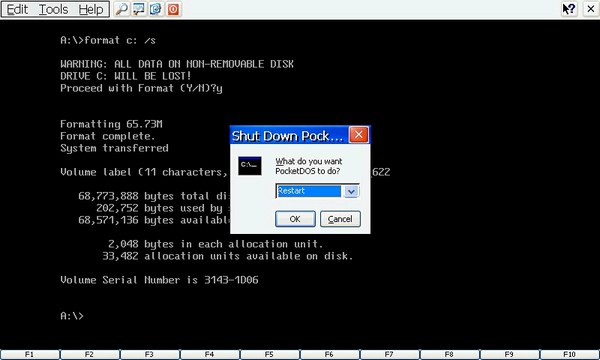This screenshot has width=600, height=360.
Task: Click the F9 function key button
Action: coord(510,355)
